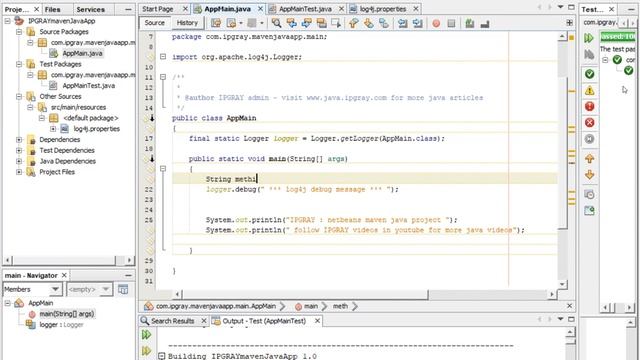
Task: Collapse Source Packages node
Action: click(x=19, y=31)
